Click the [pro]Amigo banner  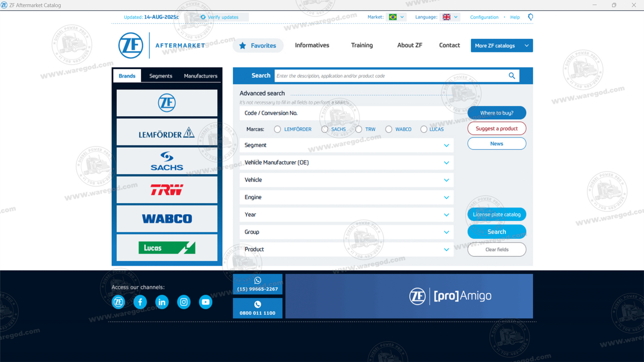tap(409, 296)
